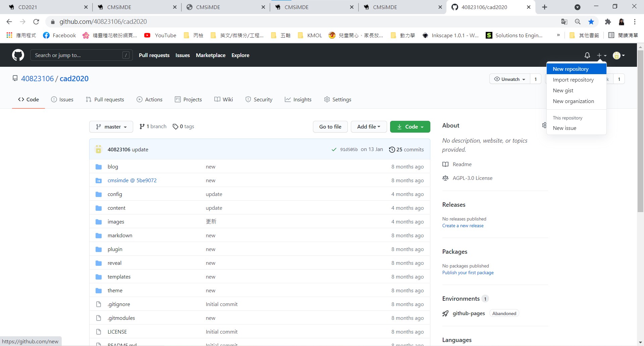The width and height of the screenshot is (644, 346).
Task: Open the 25 commits link
Action: pos(407,150)
